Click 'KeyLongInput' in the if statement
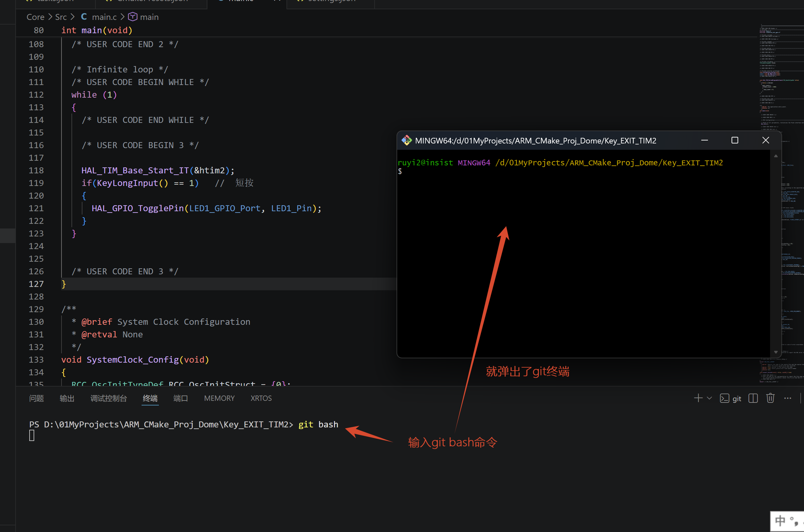 point(127,183)
